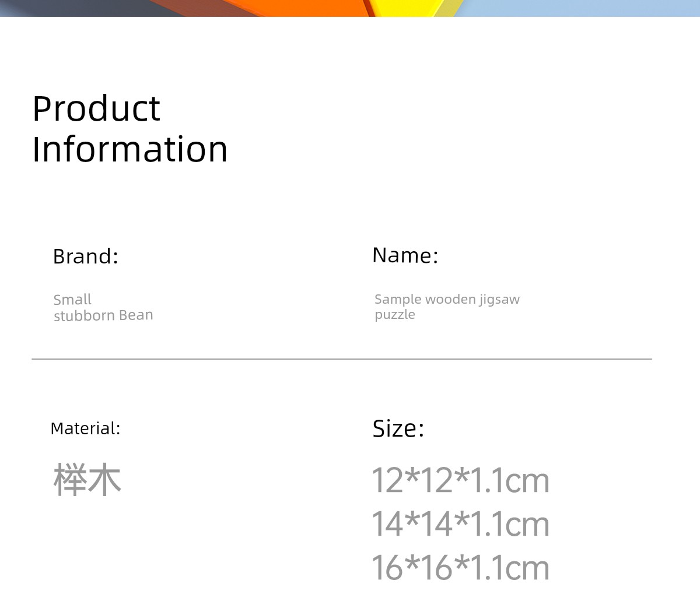Click the word Information in the heading

pos(129,149)
